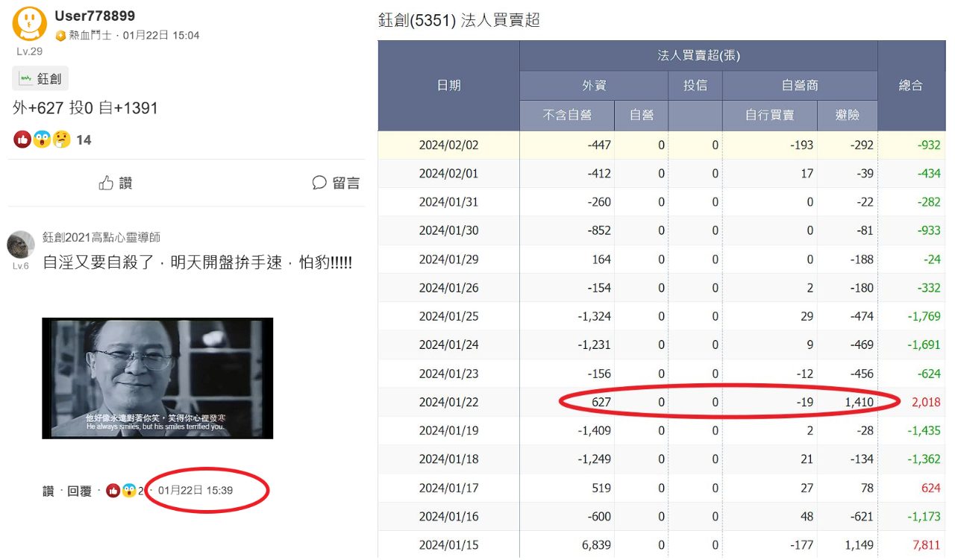The width and height of the screenshot is (955, 560).
Task: Click the 自營商 column header
Action: click(800, 86)
